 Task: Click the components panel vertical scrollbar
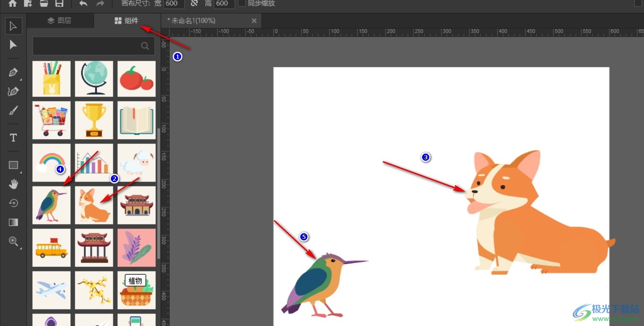point(159,194)
